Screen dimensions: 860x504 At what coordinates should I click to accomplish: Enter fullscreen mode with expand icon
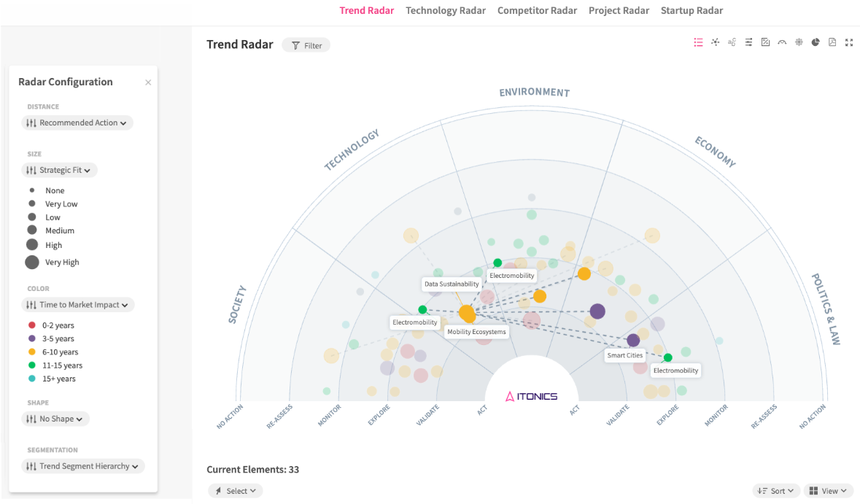click(849, 42)
